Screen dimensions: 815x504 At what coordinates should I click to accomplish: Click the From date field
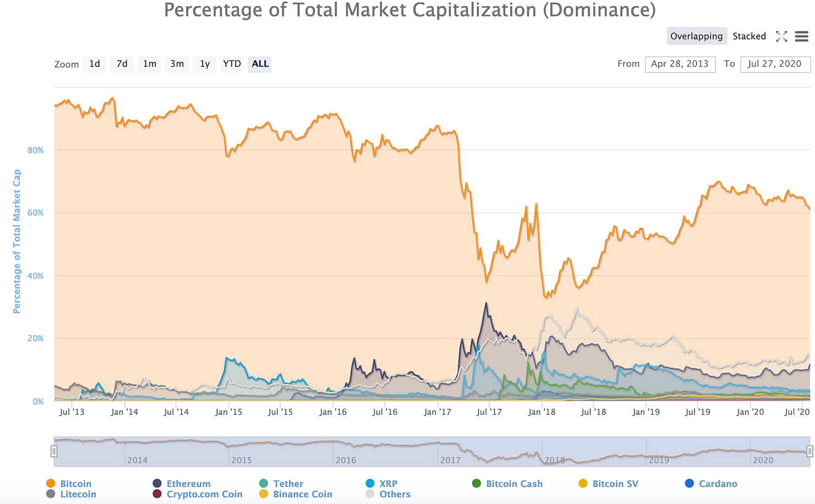tap(680, 64)
